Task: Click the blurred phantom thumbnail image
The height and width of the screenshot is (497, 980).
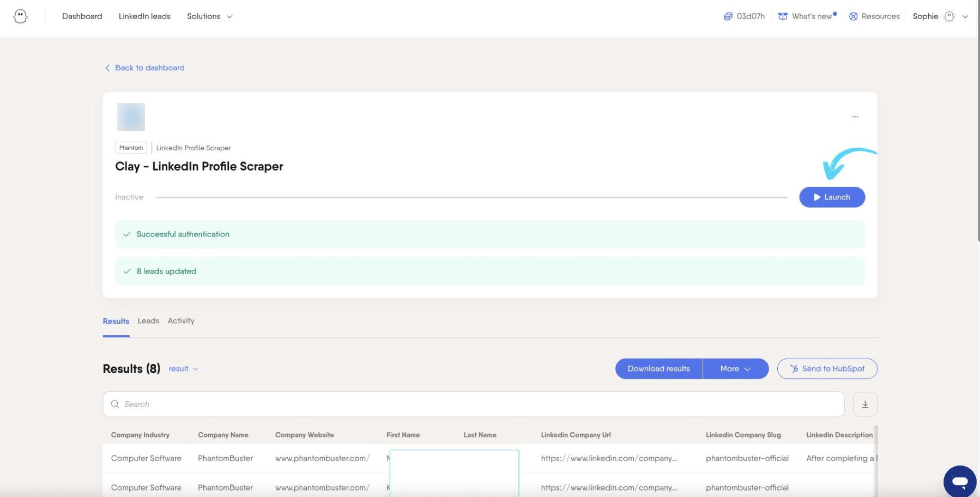Action: coord(131,117)
